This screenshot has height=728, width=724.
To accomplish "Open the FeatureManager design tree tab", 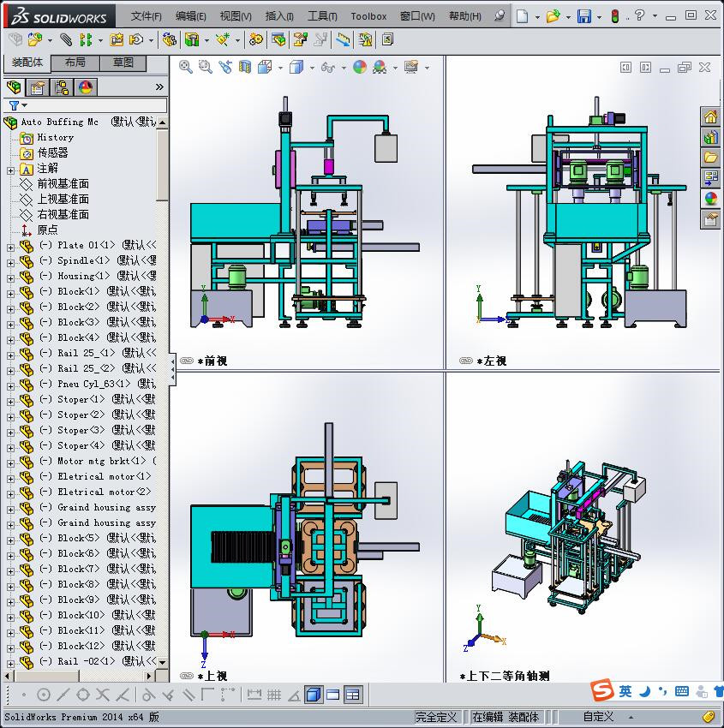I will (14, 87).
